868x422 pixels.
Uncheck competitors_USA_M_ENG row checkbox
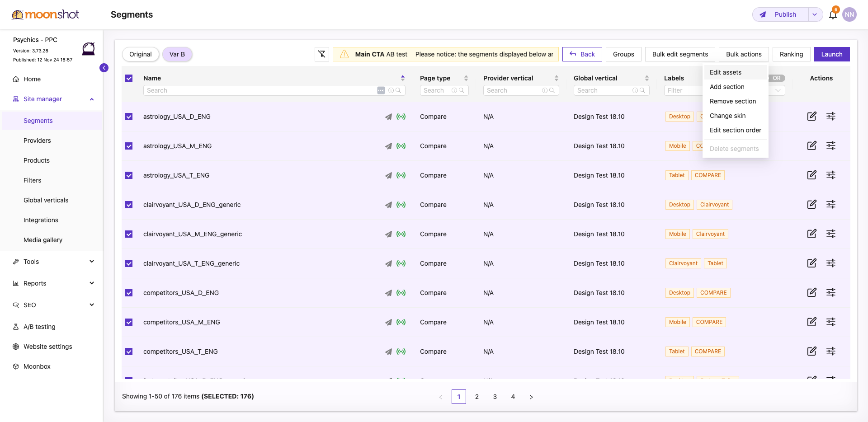129,322
